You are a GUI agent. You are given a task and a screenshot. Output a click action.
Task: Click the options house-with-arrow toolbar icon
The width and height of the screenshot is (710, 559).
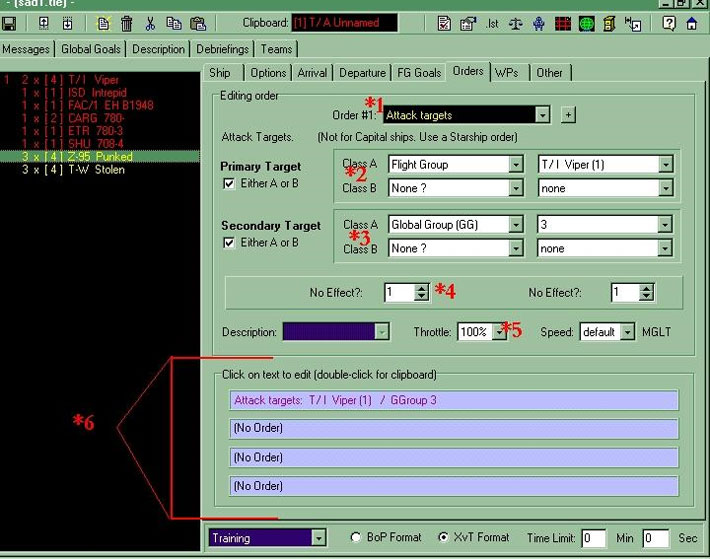tap(468, 24)
